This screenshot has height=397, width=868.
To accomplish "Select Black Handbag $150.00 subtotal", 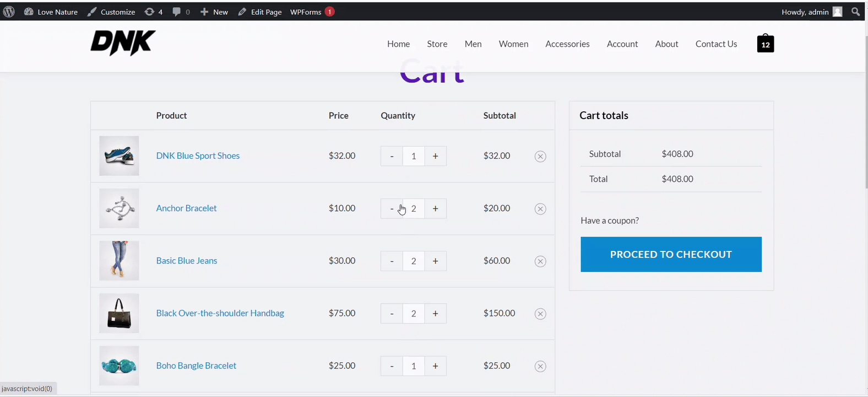I will [x=500, y=313].
